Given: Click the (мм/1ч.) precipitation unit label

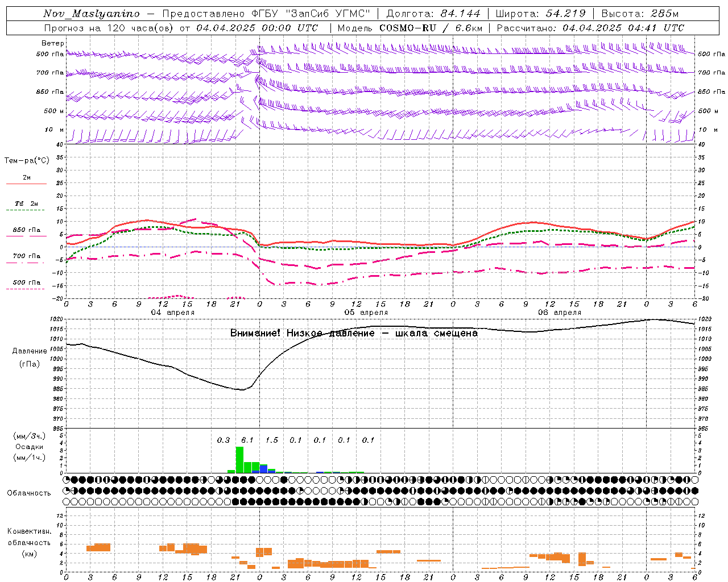Looking at the screenshot, I should pyautogui.click(x=29, y=458).
